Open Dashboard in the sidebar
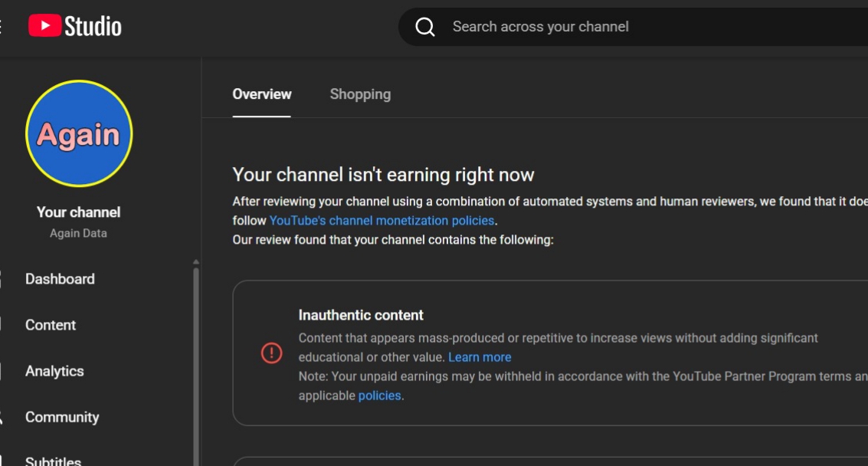 60,279
